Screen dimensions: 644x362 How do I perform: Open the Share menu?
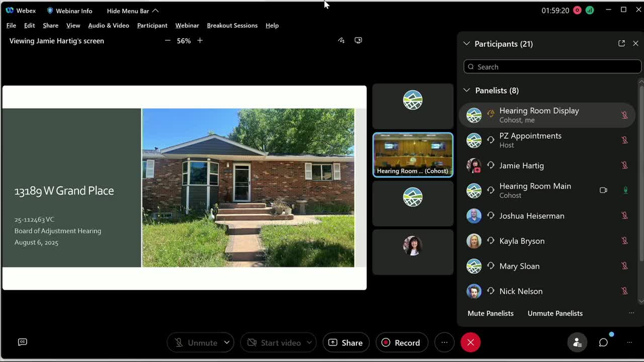[x=50, y=25]
